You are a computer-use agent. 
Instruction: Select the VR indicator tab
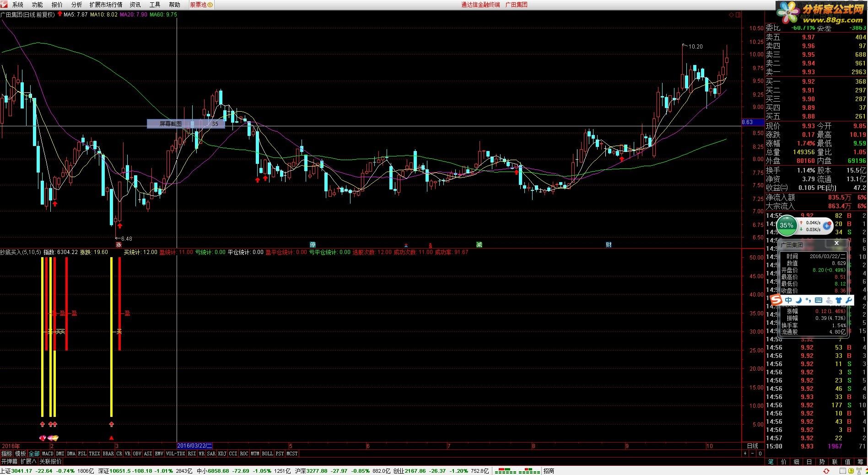(127, 453)
